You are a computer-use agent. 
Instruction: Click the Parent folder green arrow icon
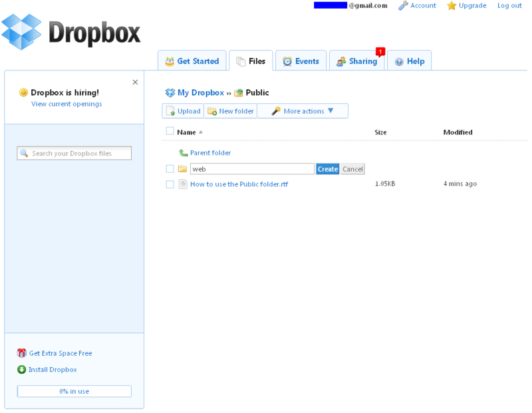pos(184,153)
